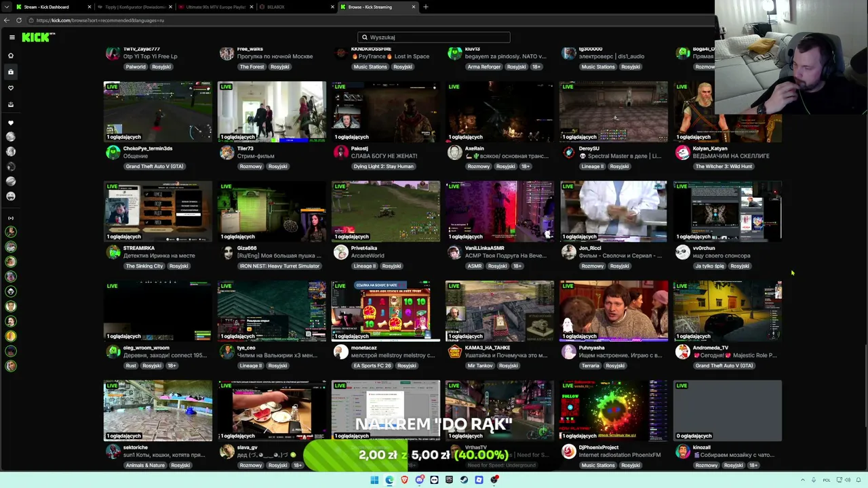Open ChokoPye_termin3ds channel avatar
The image size is (868, 488).
point(113,152)
